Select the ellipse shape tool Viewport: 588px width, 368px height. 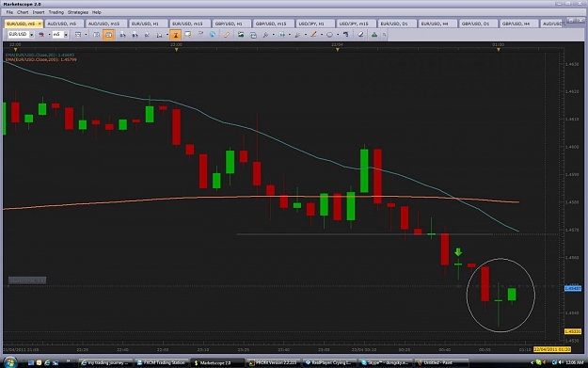(x=329, y=35)
